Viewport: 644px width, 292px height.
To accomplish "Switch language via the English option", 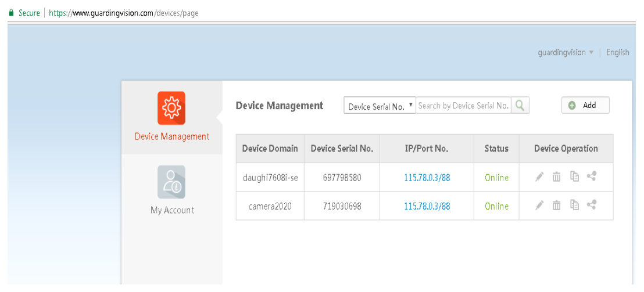I will 617,52.
